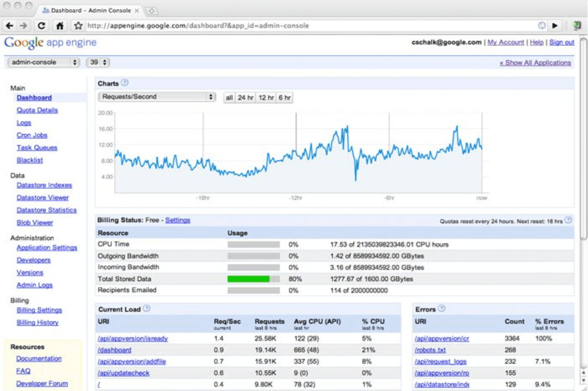
Task: Open the Documentation resource link
Action: point(39,359)
